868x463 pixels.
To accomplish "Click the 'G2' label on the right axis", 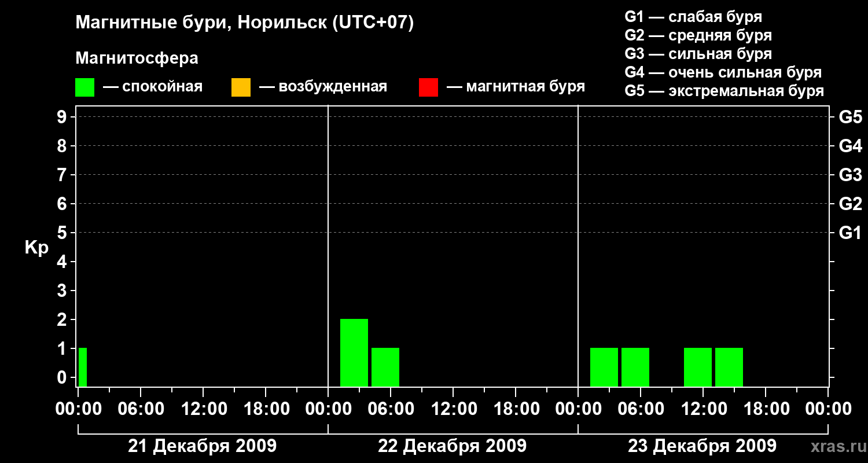I will click(x=851, y=204).
